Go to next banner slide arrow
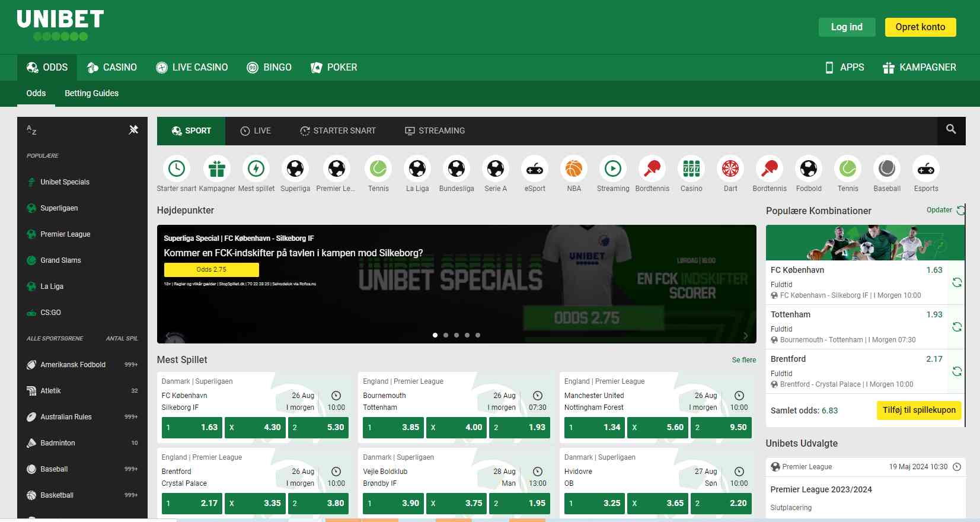 [745, 336]
